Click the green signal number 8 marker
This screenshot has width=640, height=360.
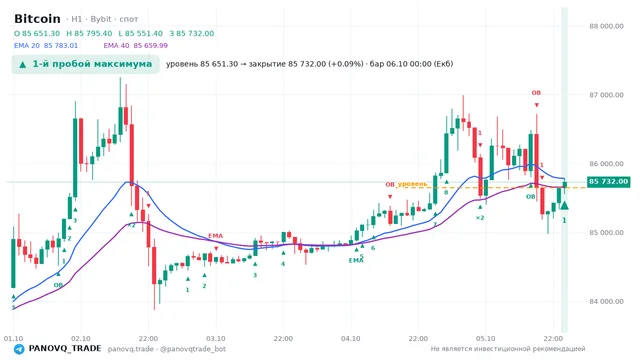(446, 192)
